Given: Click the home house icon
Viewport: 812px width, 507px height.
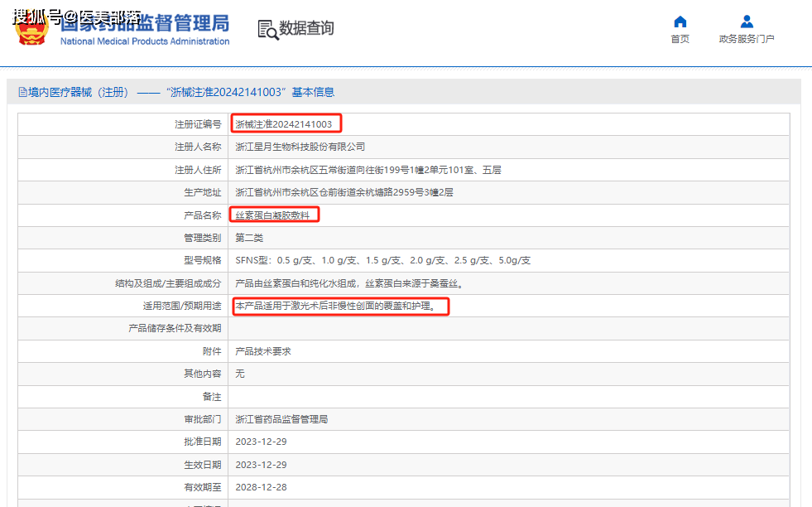Looking at the screenshot, I should (x=680, y=22).
